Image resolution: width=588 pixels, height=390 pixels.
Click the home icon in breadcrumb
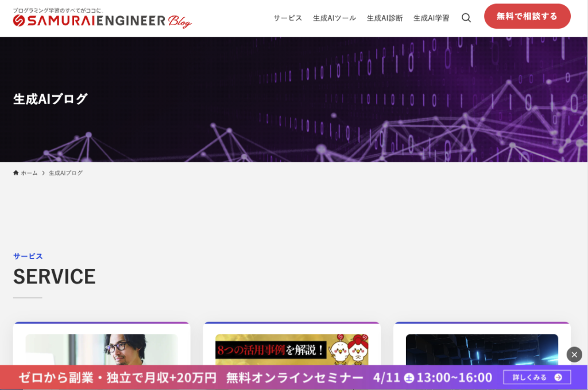[x=16, y=173]
